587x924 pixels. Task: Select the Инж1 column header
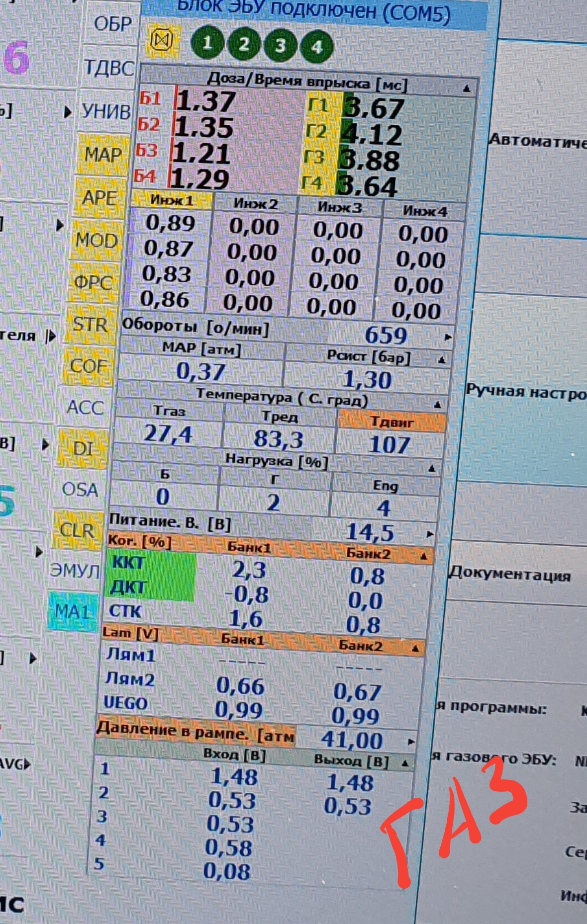pyautogui.click(x=172, y=200)
